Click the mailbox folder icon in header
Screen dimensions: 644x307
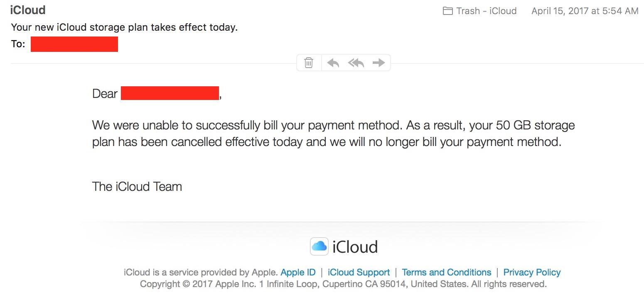[x=447, y=11]
